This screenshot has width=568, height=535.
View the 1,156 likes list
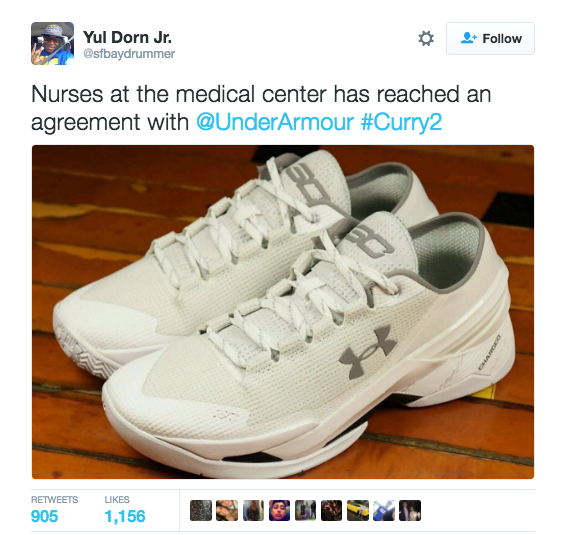pos(125,510)
